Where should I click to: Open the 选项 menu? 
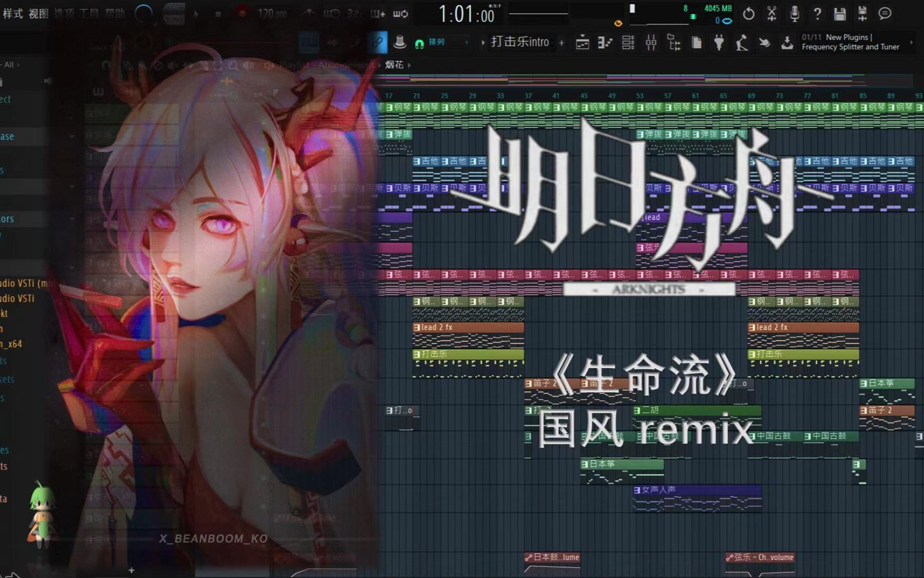64,13
